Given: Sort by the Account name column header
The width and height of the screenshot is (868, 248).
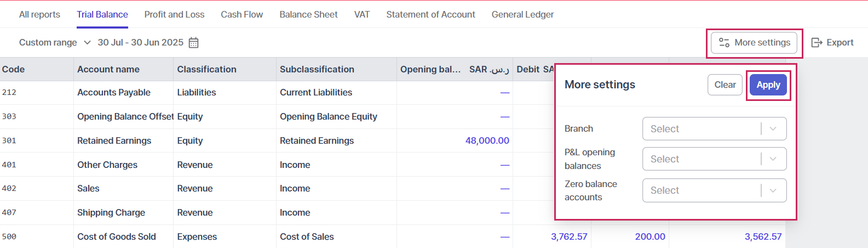Looking at the screenshot, I should [x=108, y=70].
